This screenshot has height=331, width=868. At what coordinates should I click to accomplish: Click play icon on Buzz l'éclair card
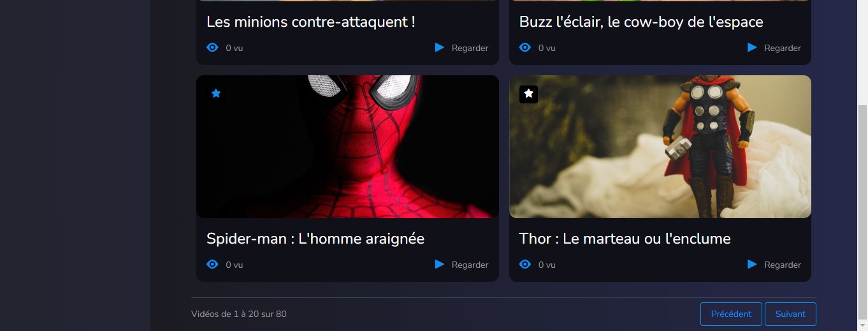[x=752, y=47]
